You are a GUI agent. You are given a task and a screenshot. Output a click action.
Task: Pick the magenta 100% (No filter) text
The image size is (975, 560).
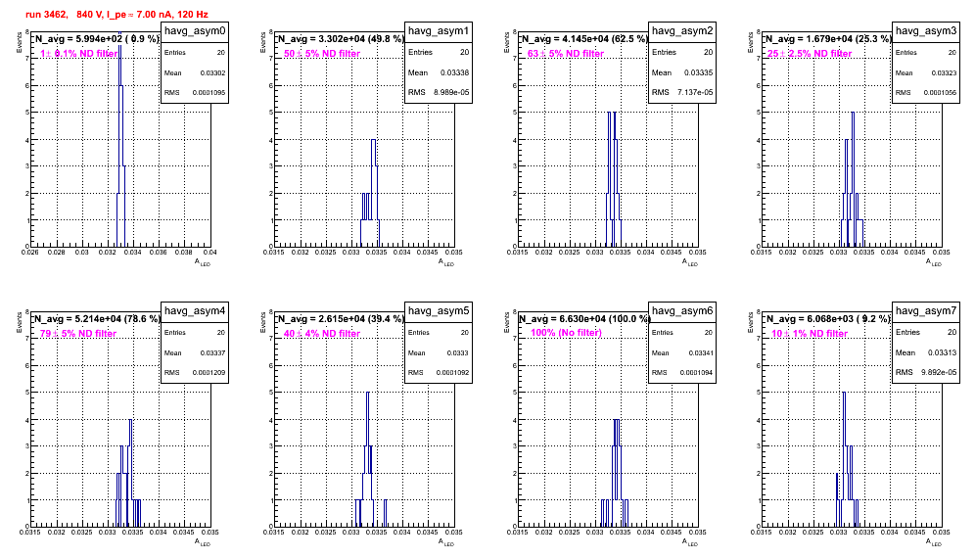pos(567,333)
